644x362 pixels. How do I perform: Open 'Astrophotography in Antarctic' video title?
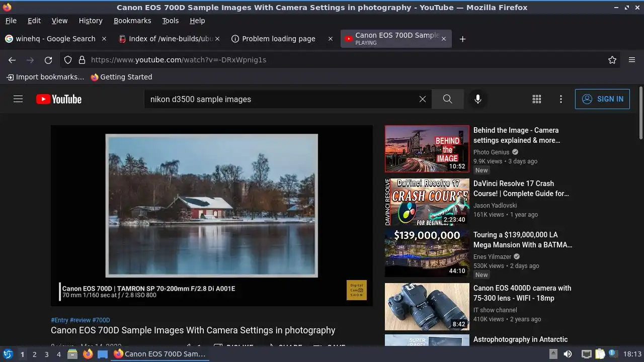pos(520,339)
